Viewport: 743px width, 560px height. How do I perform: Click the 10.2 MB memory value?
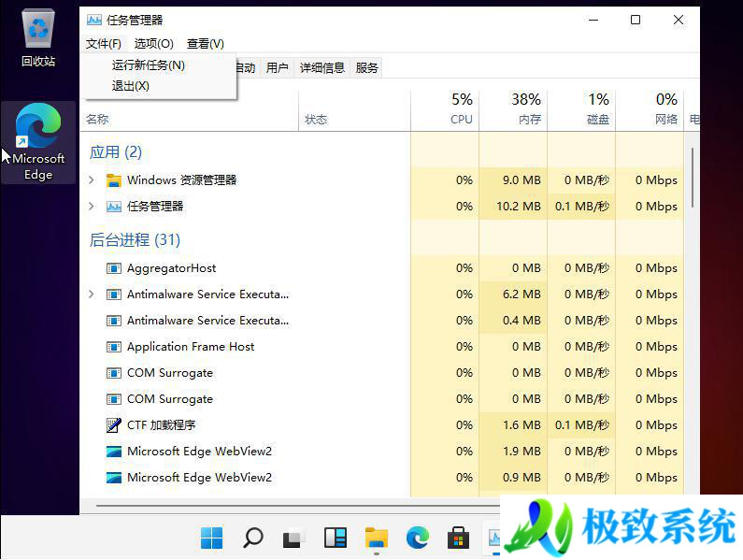tap(519, 207)
